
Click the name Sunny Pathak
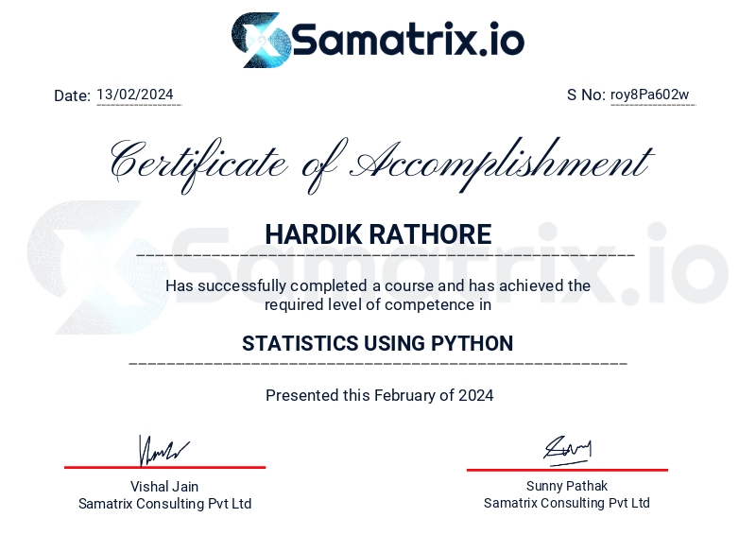pyautogui.click(x=567, y=486)
